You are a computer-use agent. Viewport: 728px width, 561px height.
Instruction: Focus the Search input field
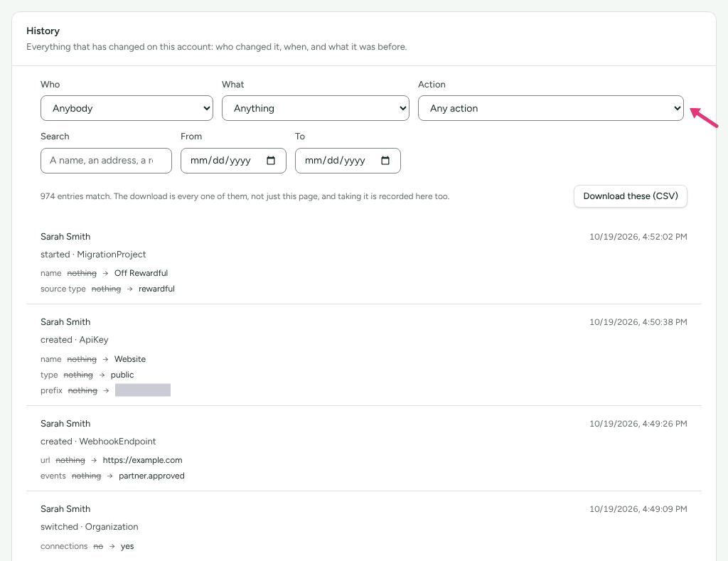[x=107, y=161]
